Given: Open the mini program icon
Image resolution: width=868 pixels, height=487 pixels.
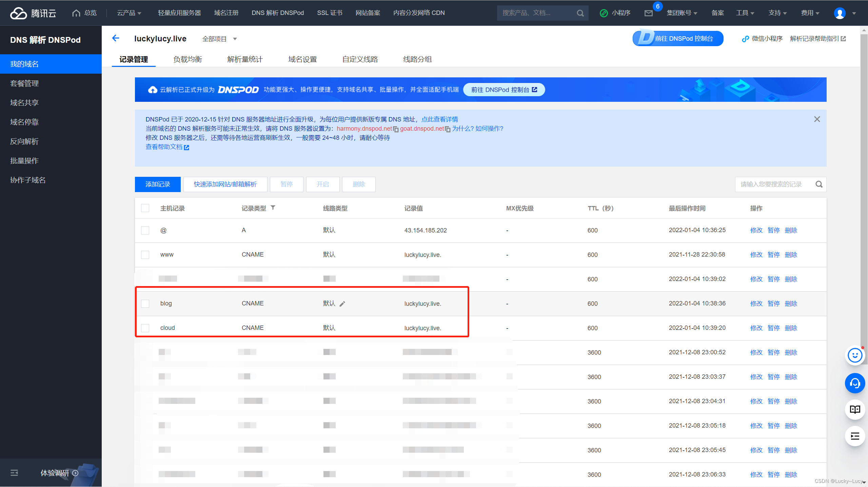Looking at the screenshot, I should click(x=604, y=13).
